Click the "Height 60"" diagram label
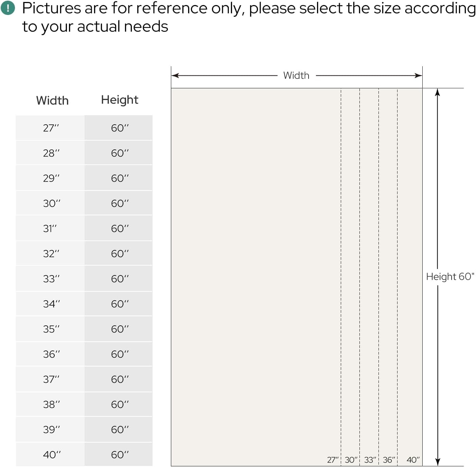This screenshot has width=476, height=467. [x=450, y=277]
